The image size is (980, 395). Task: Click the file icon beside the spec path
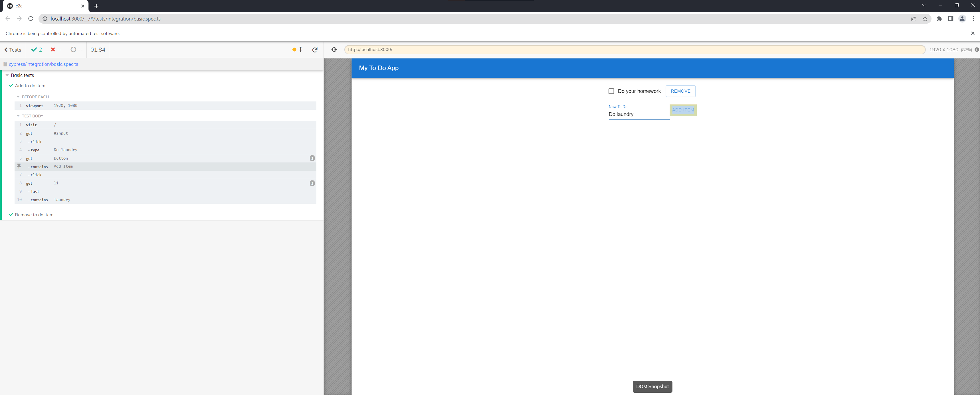(5, 64)
